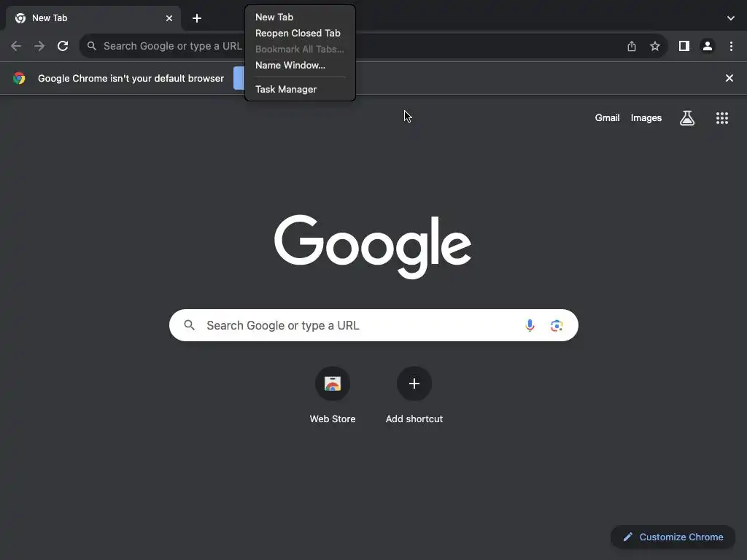This screenshot has height=560, width=747.
Task: Click the forward navigation arrow
Action: [x=39, y=46]
